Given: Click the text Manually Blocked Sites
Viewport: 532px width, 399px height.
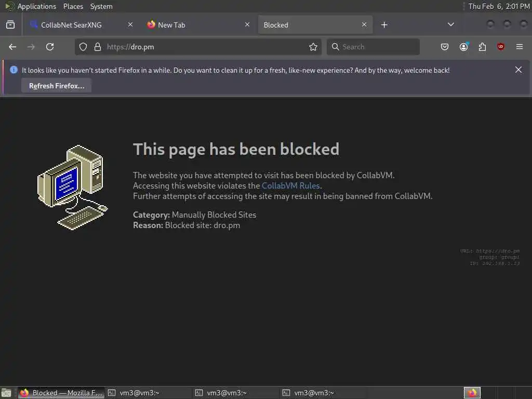Looking at the screenshot, I should click(214, 215).
